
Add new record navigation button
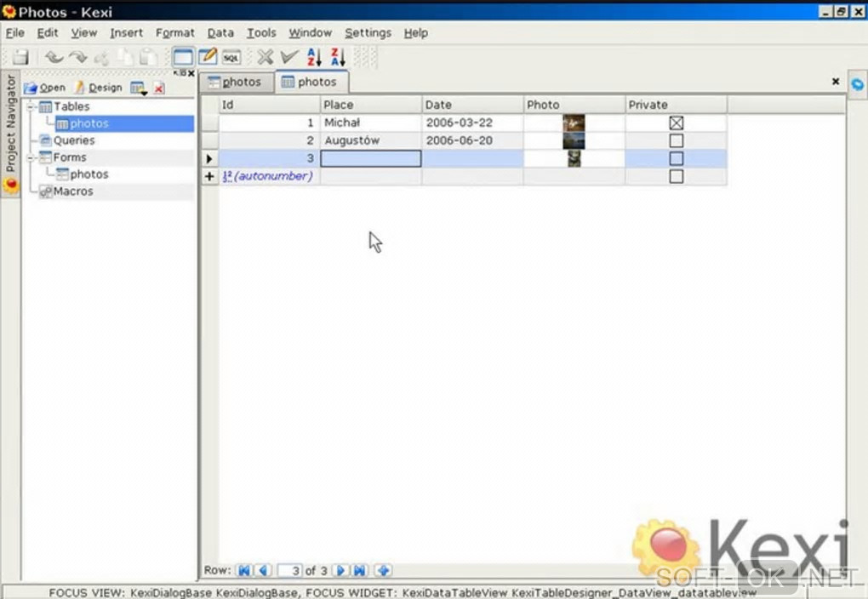pyautogui.click(x=383, y=570)
